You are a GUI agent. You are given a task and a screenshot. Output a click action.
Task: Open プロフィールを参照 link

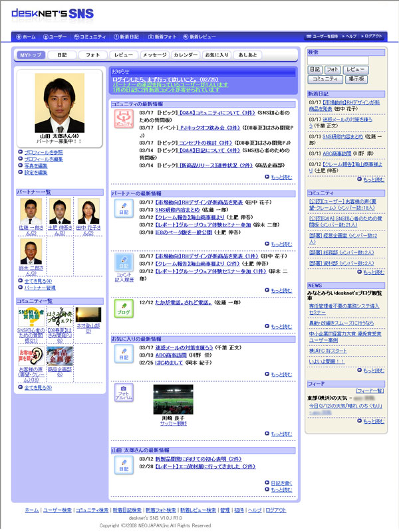click(43, 152)
